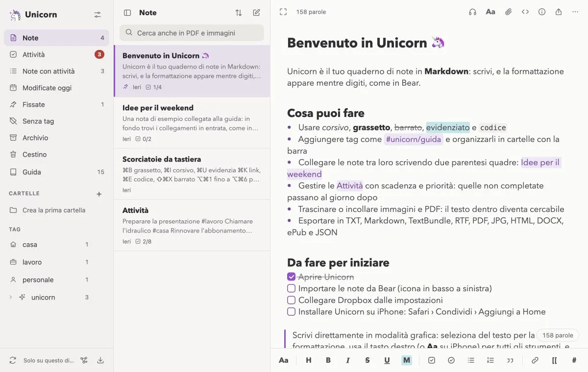Open the Cestino trash
This screenshot has height=372, width=588.
click(56, 154)
